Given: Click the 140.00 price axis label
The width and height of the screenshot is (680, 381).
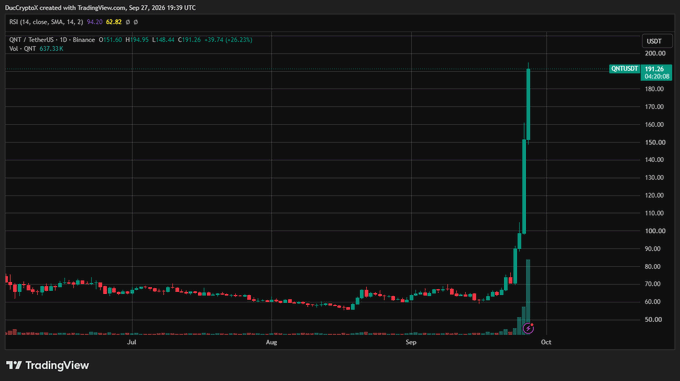Looking at the screenshot, I should click(654, 160).
